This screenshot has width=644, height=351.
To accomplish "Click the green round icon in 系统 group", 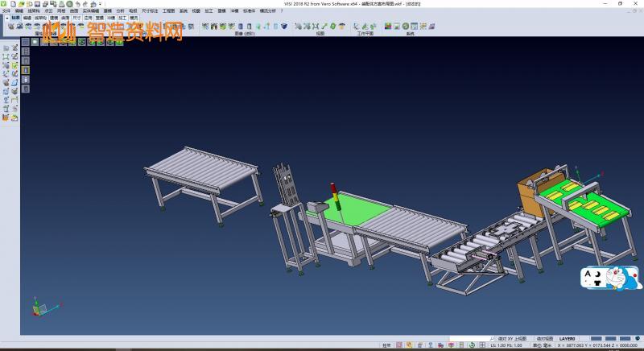I will 405,27.
